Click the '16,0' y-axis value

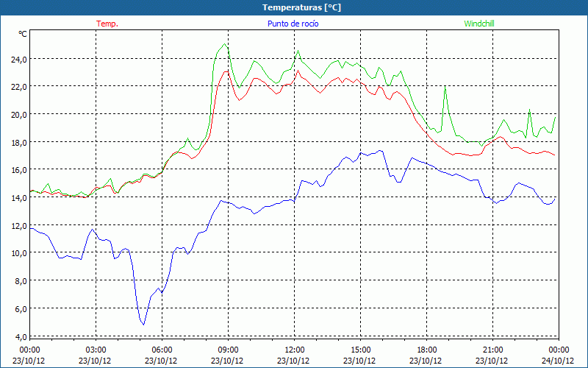coord(21,170)
